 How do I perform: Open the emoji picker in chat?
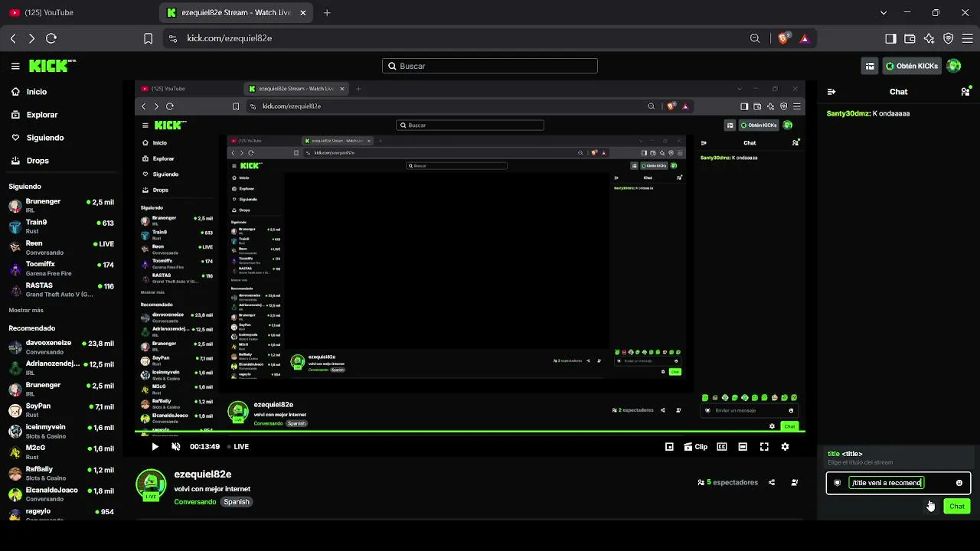tap(959, 483)
